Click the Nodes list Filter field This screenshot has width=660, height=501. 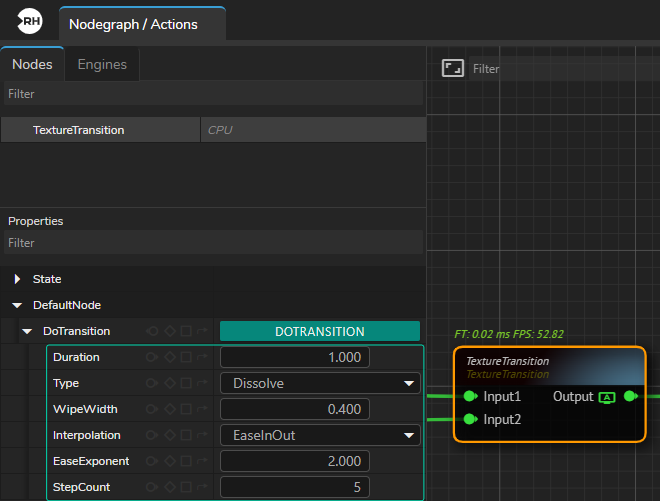coord(213,93)
